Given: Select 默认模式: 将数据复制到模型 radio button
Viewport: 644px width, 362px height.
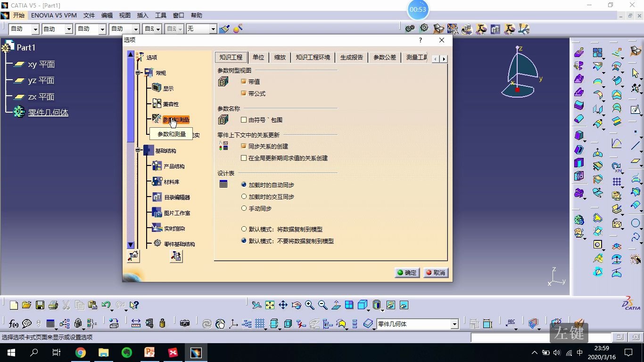Looking at the screenshot, I should tap(244, 229).
